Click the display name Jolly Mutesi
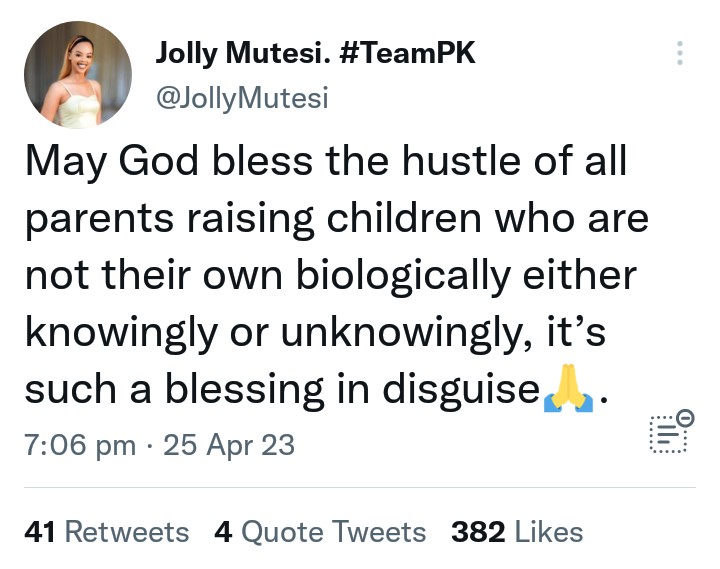 click(243, 54)
